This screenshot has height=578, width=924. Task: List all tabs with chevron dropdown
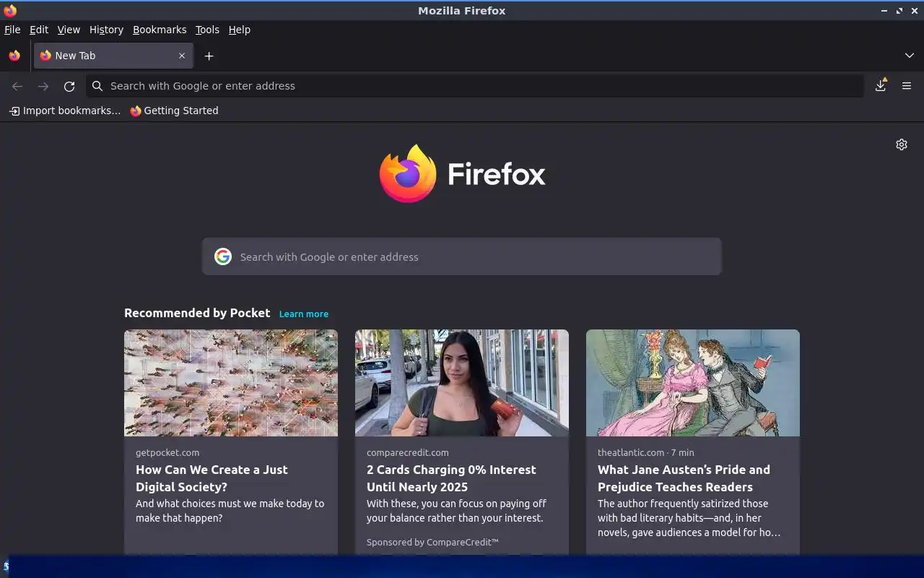pos(910,56)
